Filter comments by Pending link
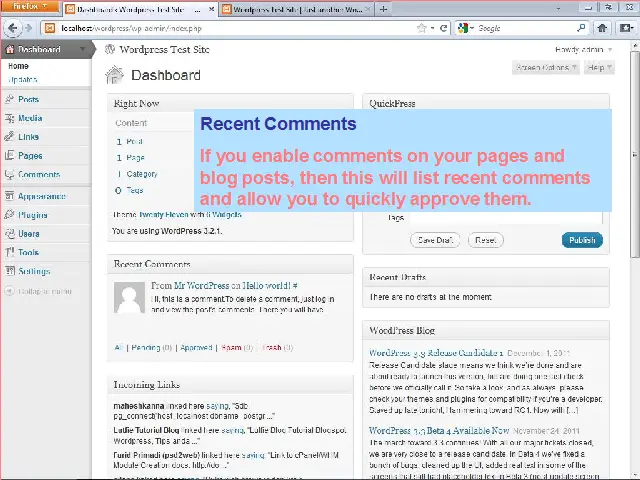This screenshot has width=640, height=480. (145, 347)
